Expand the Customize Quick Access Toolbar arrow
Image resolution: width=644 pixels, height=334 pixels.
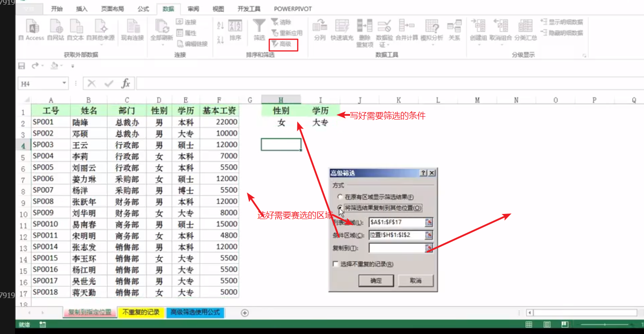[72, 66]
